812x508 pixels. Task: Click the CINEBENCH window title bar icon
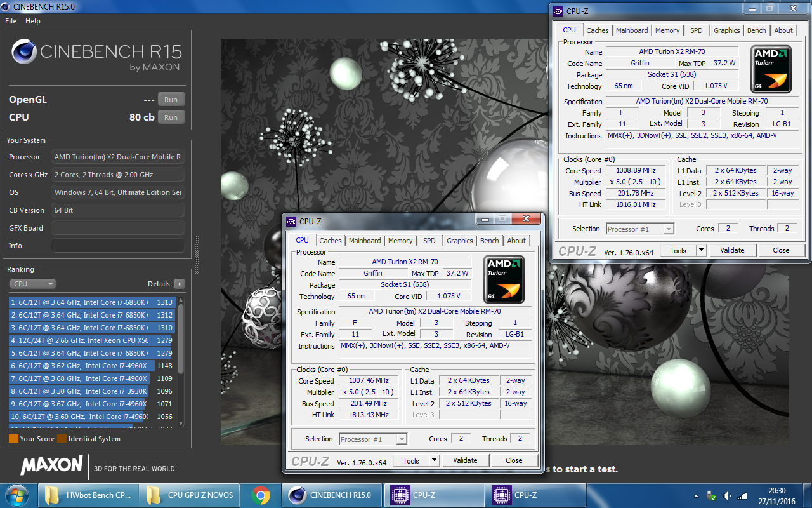tap(6, 6)
